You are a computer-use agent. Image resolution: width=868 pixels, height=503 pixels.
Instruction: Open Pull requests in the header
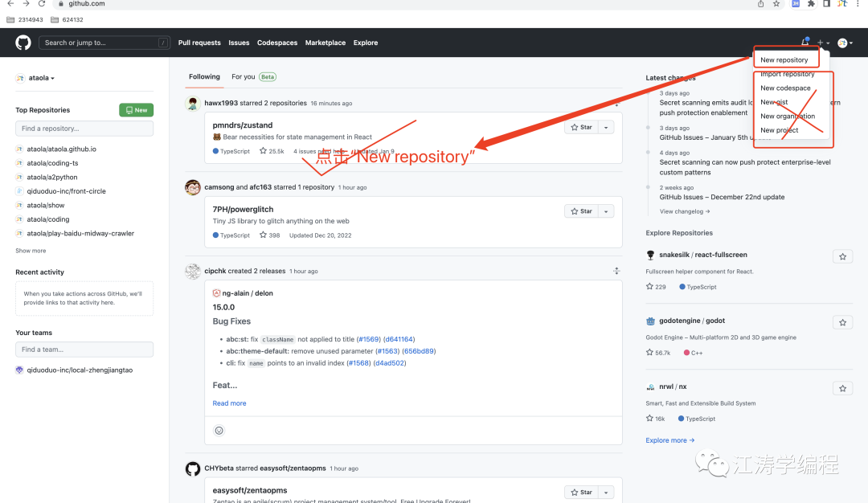click(199, 43)
